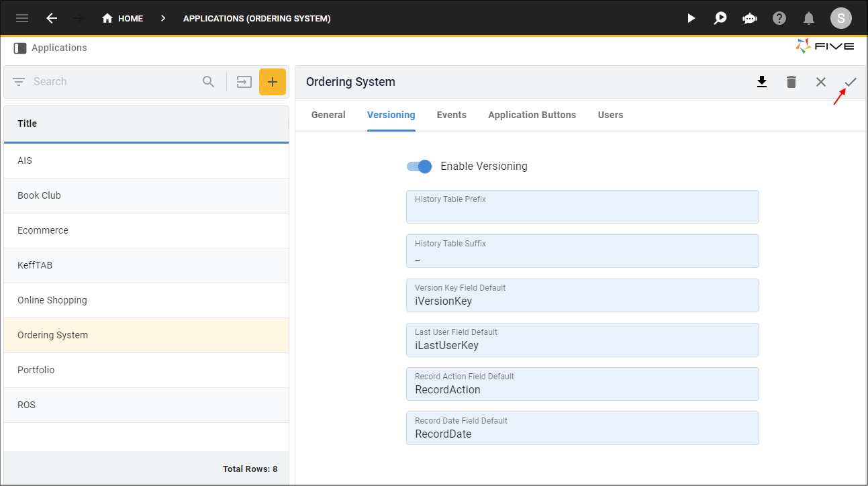868x486 pixels.
Task: Click the Search input field
Action: [x=114, y=82]
